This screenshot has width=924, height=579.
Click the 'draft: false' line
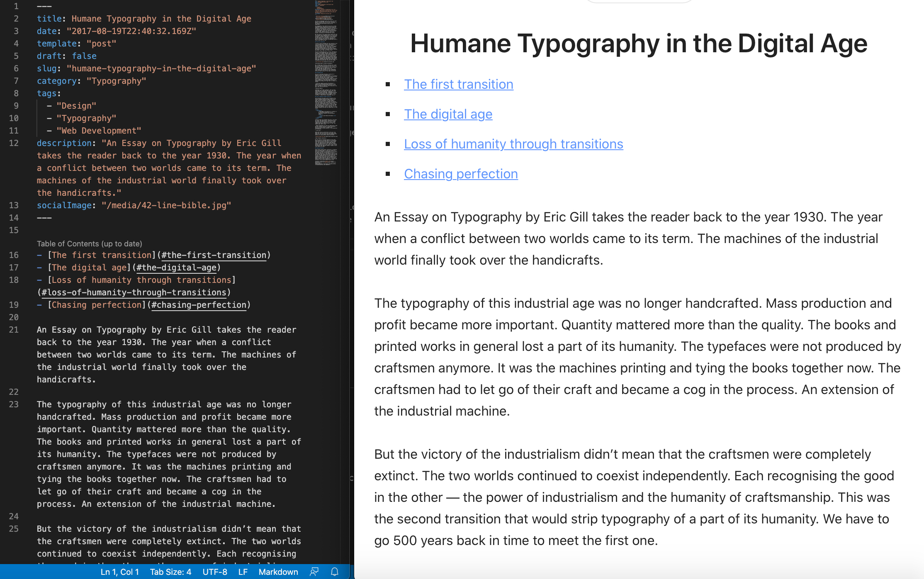pos(67,56)
